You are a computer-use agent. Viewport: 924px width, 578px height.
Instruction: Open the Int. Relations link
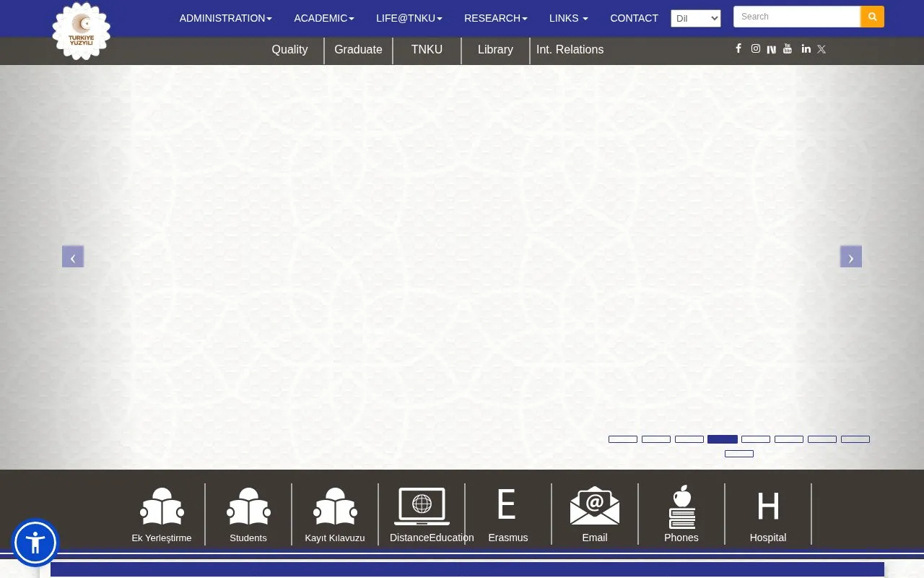(570, 49)
